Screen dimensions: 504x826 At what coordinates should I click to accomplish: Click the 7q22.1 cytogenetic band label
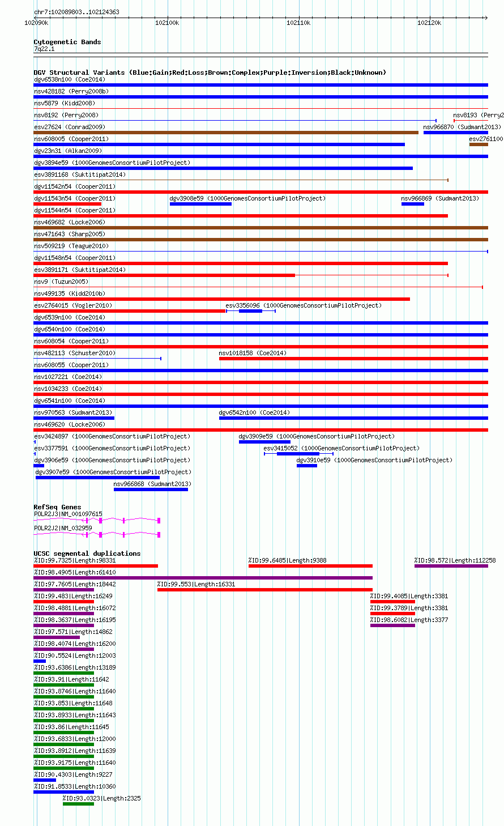44,49
